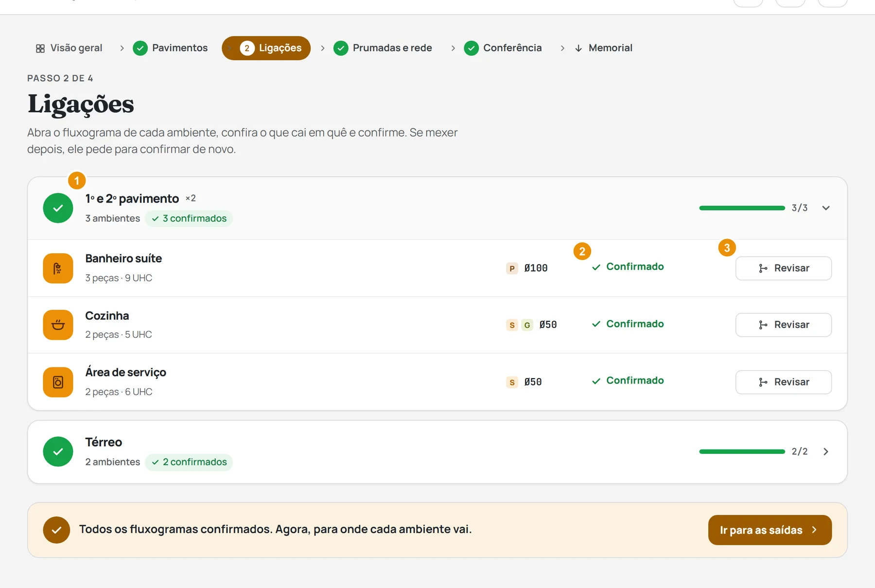This screenshot has width=875, height=588.
Task: Open the Visão geral step
Action: click(x=69, y=48)
